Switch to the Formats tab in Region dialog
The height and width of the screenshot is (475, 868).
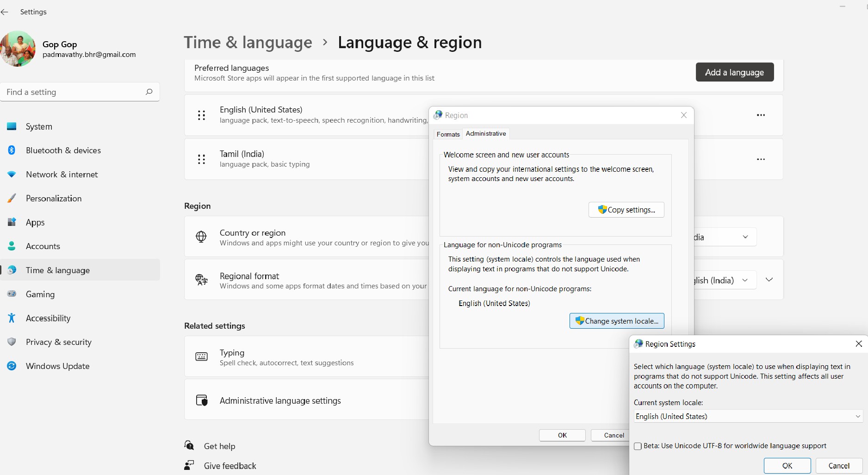tap(448, 134)
